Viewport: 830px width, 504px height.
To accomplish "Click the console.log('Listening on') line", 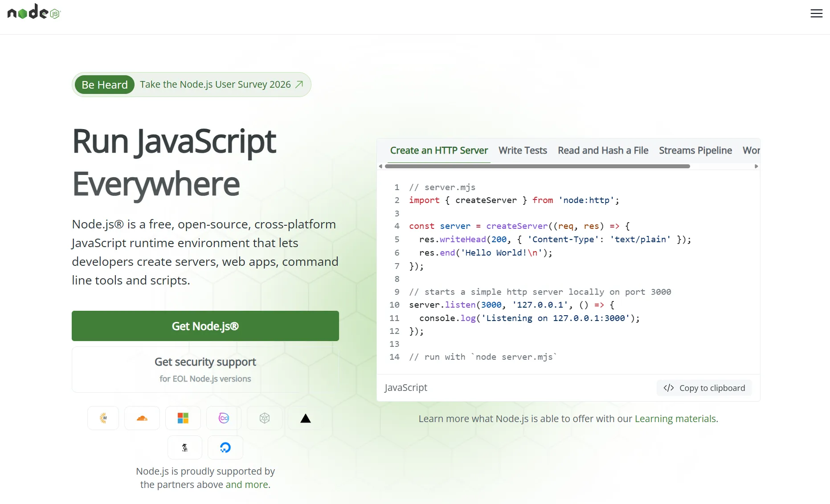I will point(529,318).
